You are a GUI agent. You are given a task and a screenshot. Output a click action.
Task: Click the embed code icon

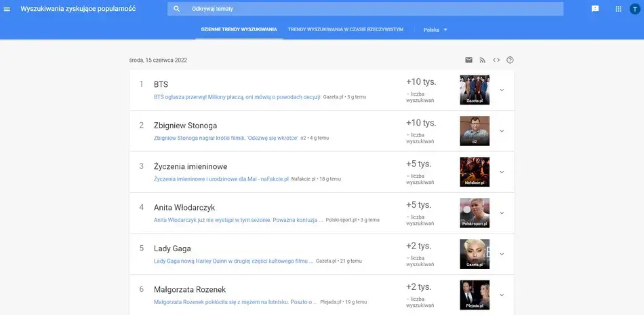[496, 60]
